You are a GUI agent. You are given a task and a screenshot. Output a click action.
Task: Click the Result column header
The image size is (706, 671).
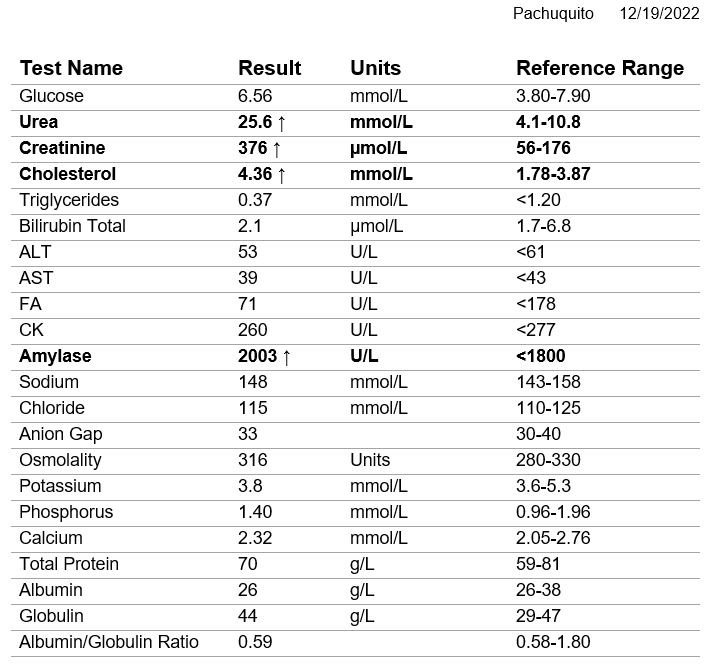269,68
